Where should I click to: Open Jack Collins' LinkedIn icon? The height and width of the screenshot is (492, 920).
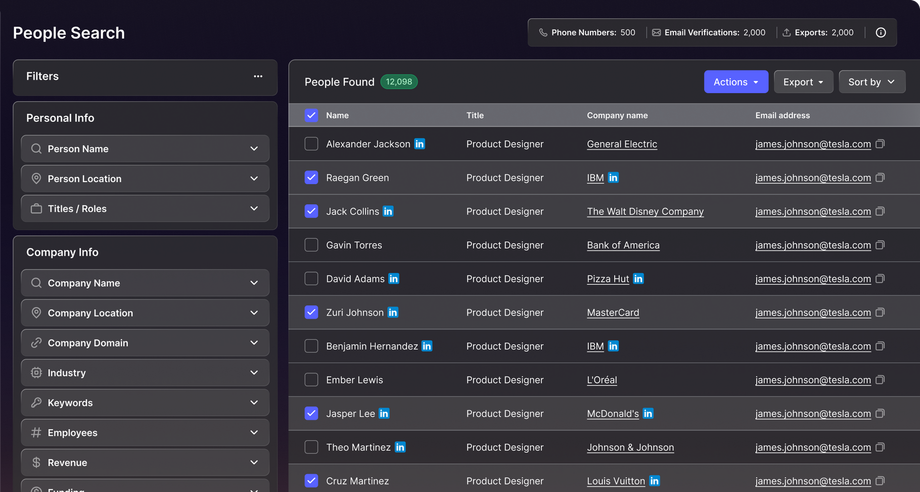(x=388, y=211)
